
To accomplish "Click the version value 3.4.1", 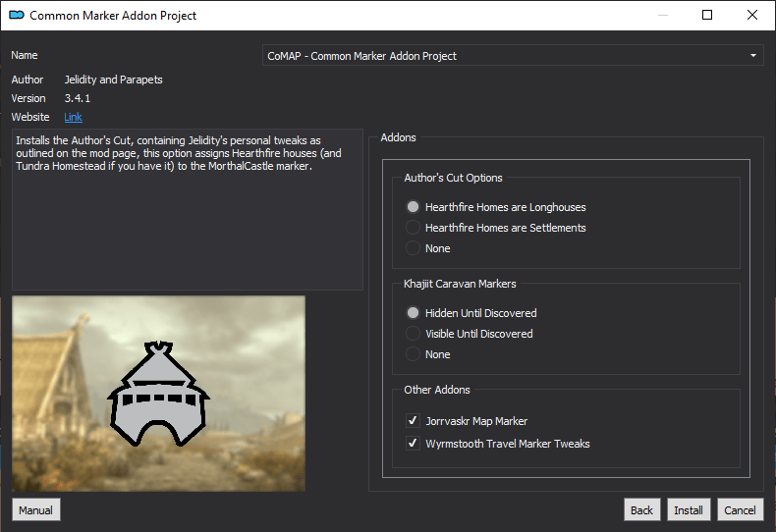I will click(78, 98).
